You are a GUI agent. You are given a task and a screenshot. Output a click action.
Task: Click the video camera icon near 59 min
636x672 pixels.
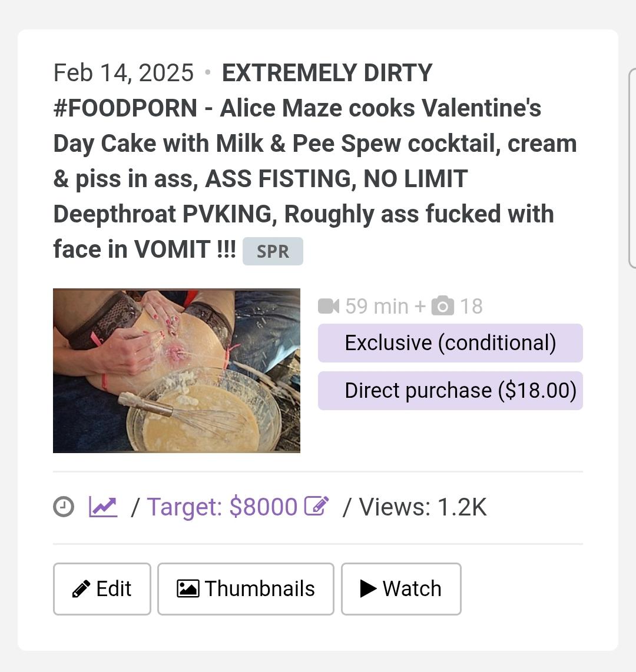tap(329, 306)
